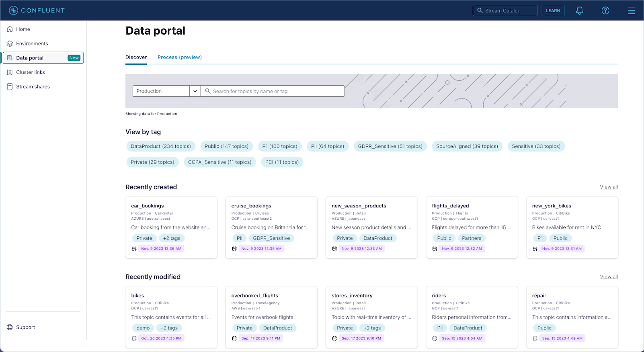Open the car_bookings topic card

[171, 227]
